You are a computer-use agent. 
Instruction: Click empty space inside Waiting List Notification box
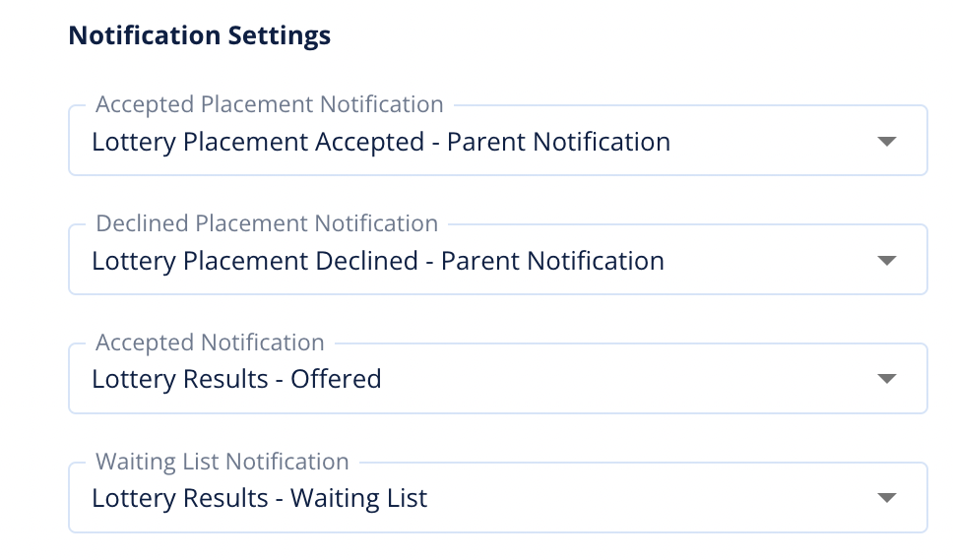(x=650, y=498)
